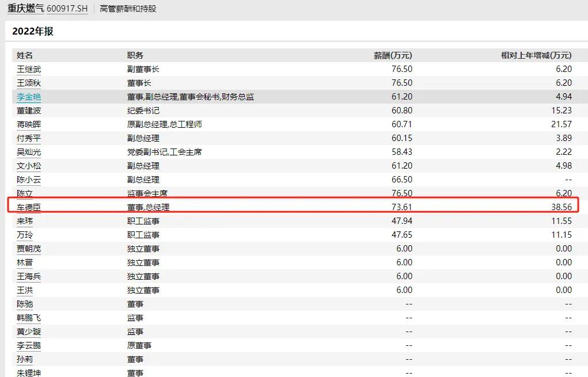The height and width of the screenshot is (377, 588).
Task: Open executive profile 李云鹏
Action: point(29,345)
